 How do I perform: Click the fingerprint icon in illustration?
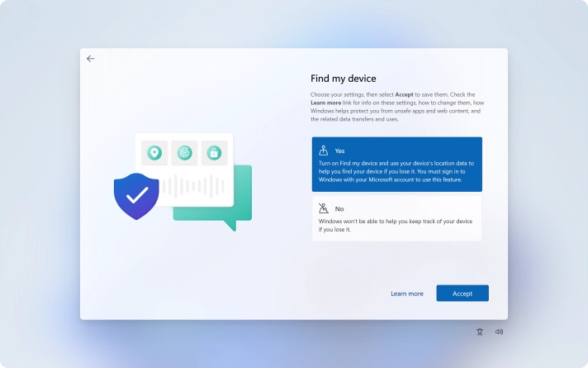click(x=183, y=153)
